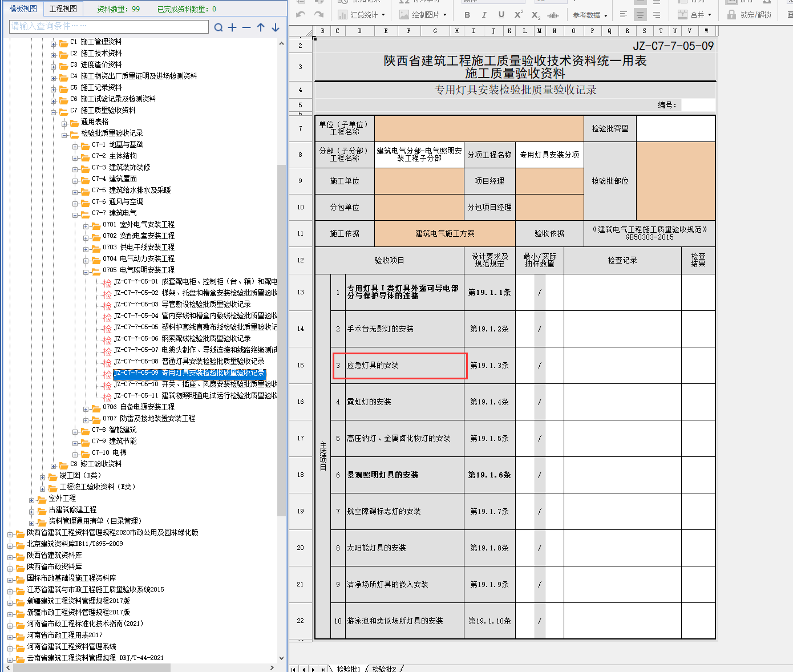Collapse the 0705 电气照明安装工程 node
This screenshot has width=793, height=672.
86,272
